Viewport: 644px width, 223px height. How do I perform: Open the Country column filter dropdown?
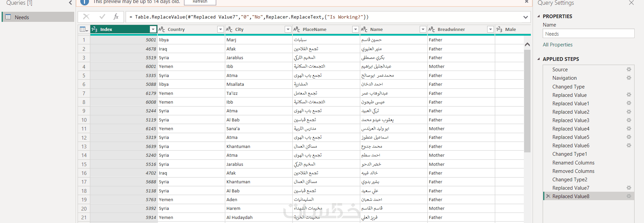[x=221, y=30]
